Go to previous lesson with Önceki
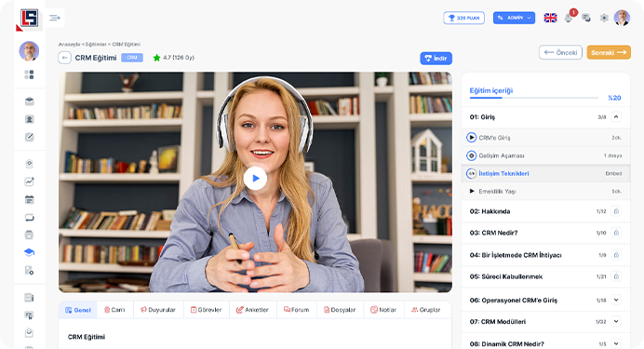 (x=560, y=52)
